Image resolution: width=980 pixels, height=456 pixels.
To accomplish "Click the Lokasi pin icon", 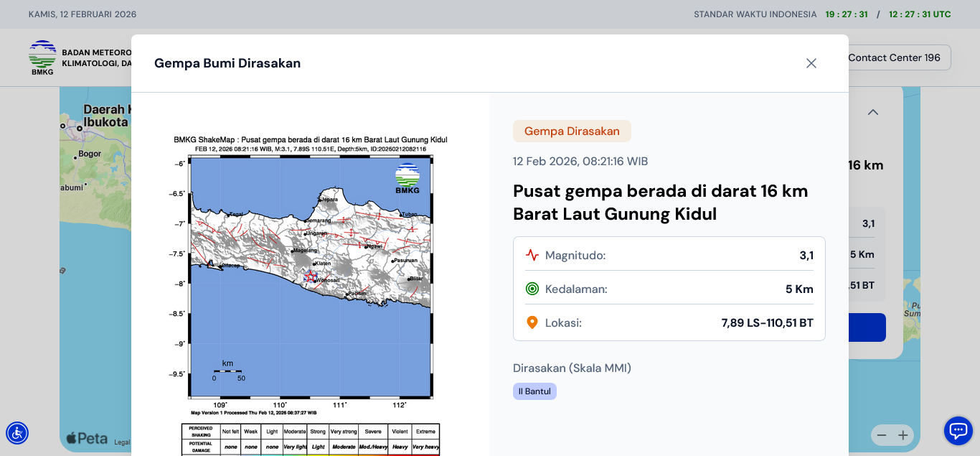I will click(532, 322).
